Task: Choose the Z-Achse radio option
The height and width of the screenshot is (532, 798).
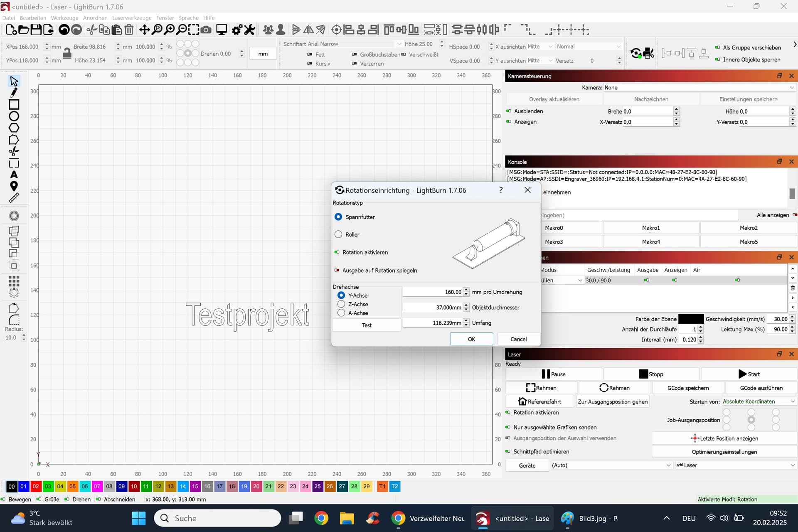Action: 341,304
